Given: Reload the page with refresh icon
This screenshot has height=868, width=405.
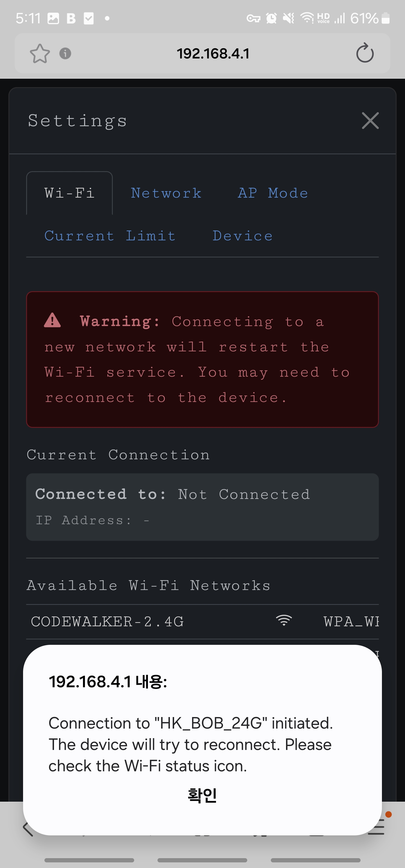Looking at the screenshot, I should click(x=364, y=53).
